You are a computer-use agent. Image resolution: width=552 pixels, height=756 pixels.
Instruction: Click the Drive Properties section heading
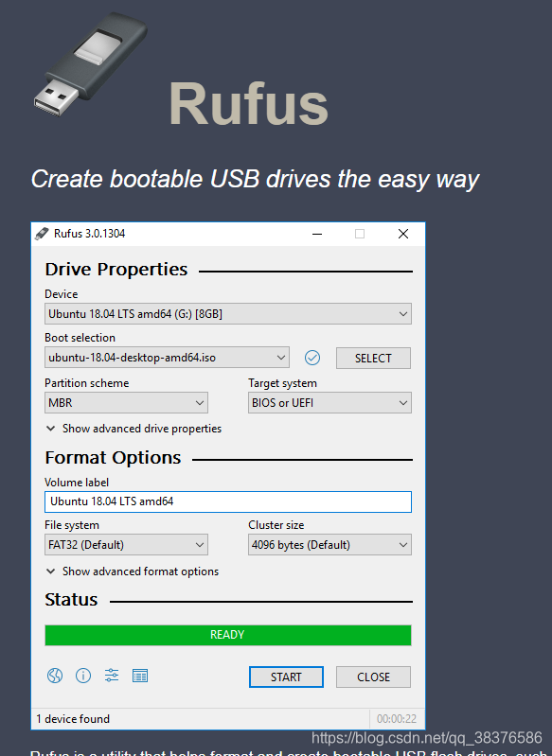[x=116, y=269]
